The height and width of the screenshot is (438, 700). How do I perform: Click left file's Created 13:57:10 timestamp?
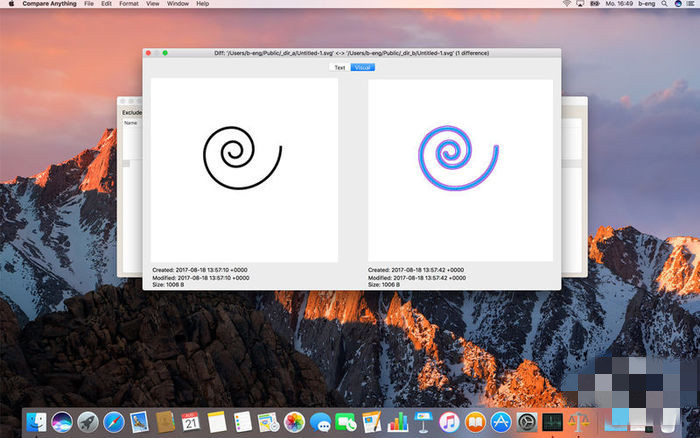coord(200,270)
